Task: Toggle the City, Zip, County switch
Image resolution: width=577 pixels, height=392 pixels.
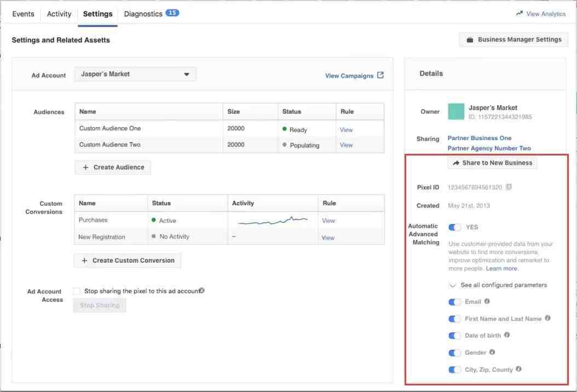Action: point(454,370)
